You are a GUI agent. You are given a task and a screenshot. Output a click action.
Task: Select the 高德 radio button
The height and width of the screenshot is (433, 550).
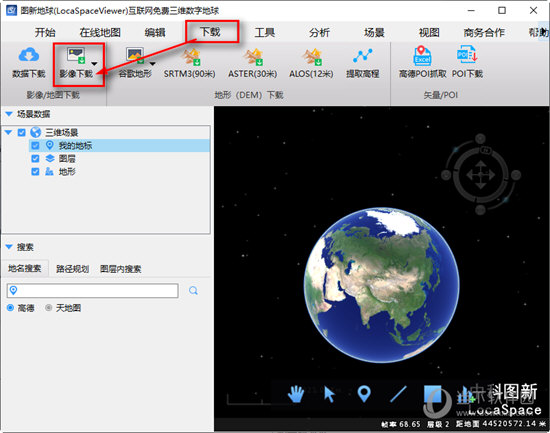11,308
